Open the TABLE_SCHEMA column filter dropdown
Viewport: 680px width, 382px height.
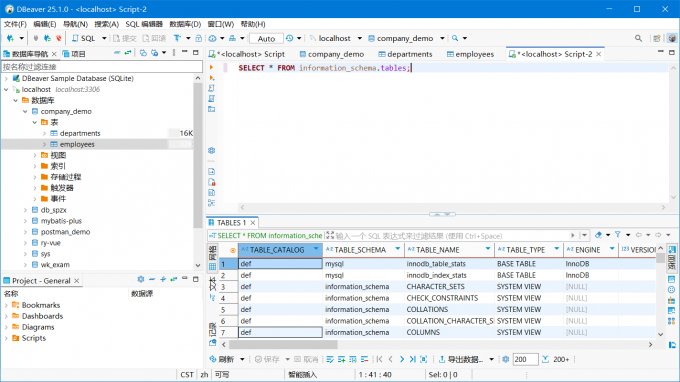pyautogui.click(x=398, y=249)
